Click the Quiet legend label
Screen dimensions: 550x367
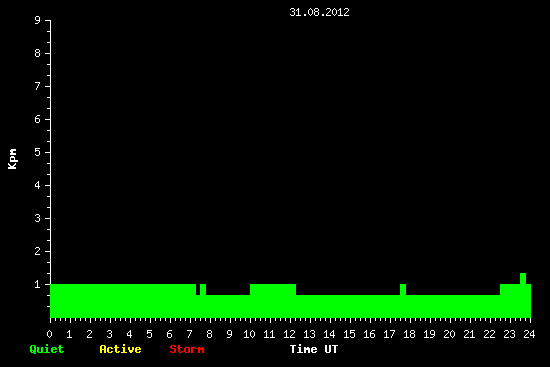point(47,349)
